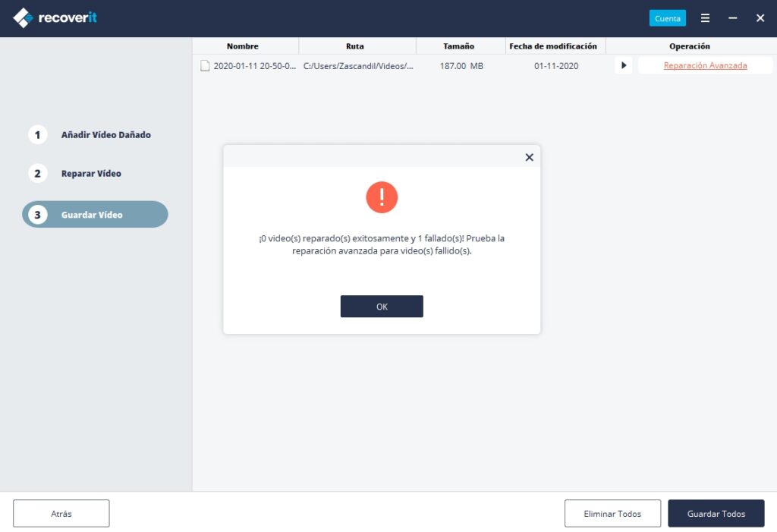Click the Ruta column header
Image resolution: width=777 pixels, height=532 pixels.
tap(355, 46)
